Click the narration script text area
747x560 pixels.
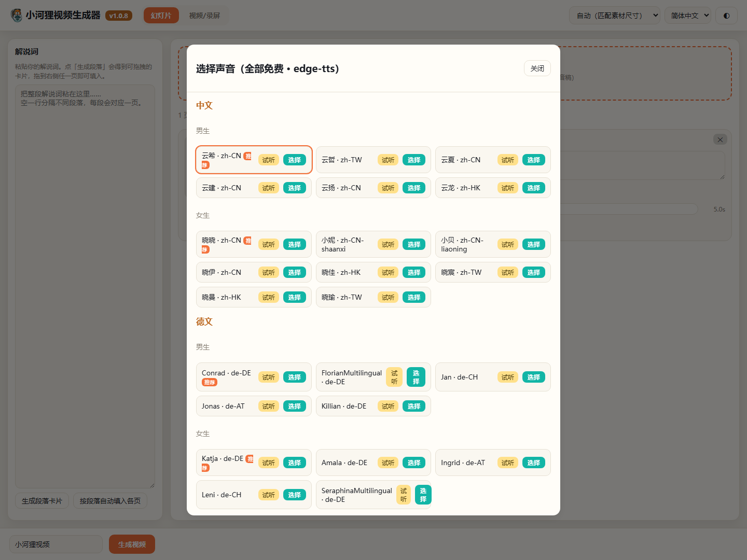[x=85, y=286]
